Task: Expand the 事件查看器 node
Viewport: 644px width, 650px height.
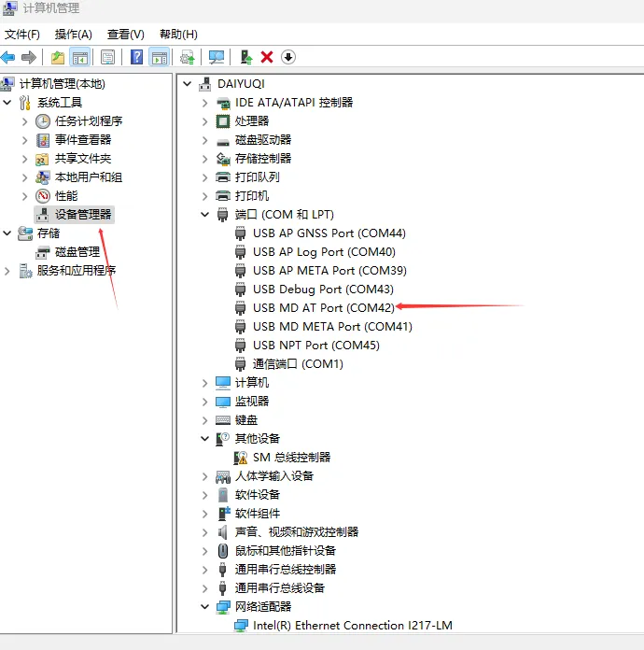Action: point(24,140)
